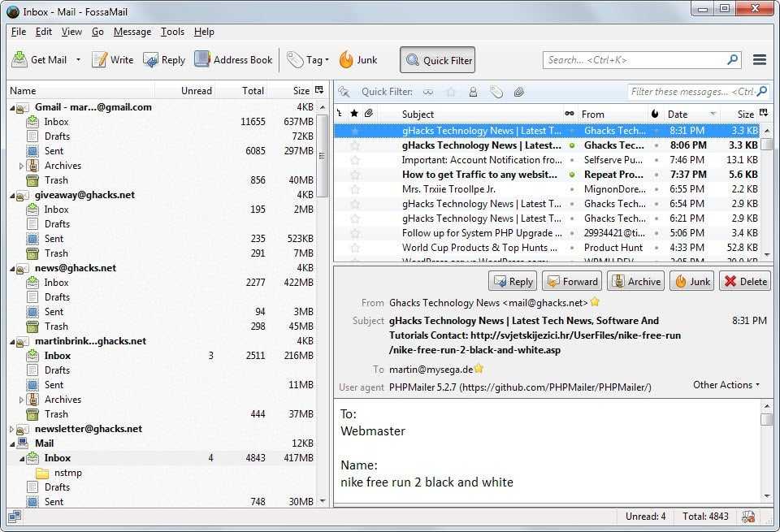Click Forward button in message header
The width and height of the screenshot is (780, 532).
(572, 282)
